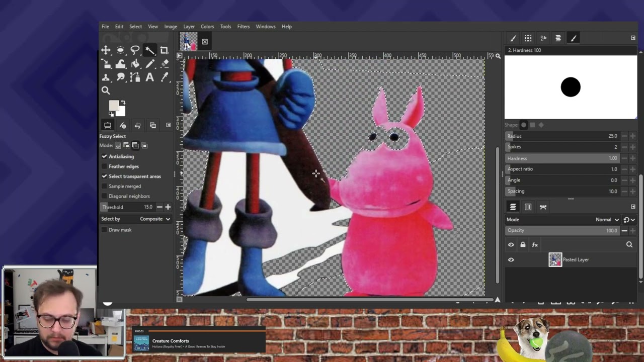Open the Edit menu

[119, 27]
